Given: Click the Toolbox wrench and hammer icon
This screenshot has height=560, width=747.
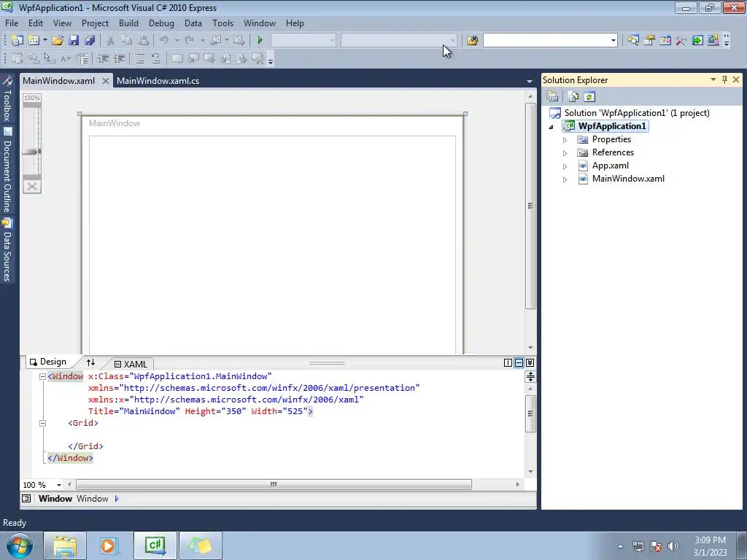Looking at the screenshot, I should [681, 41].
